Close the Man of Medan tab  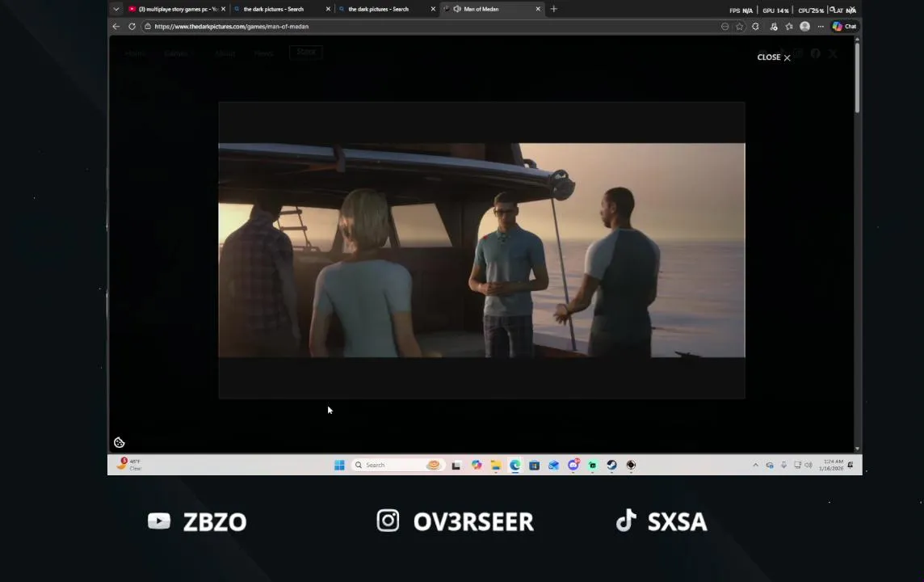[x=538, y=9]
